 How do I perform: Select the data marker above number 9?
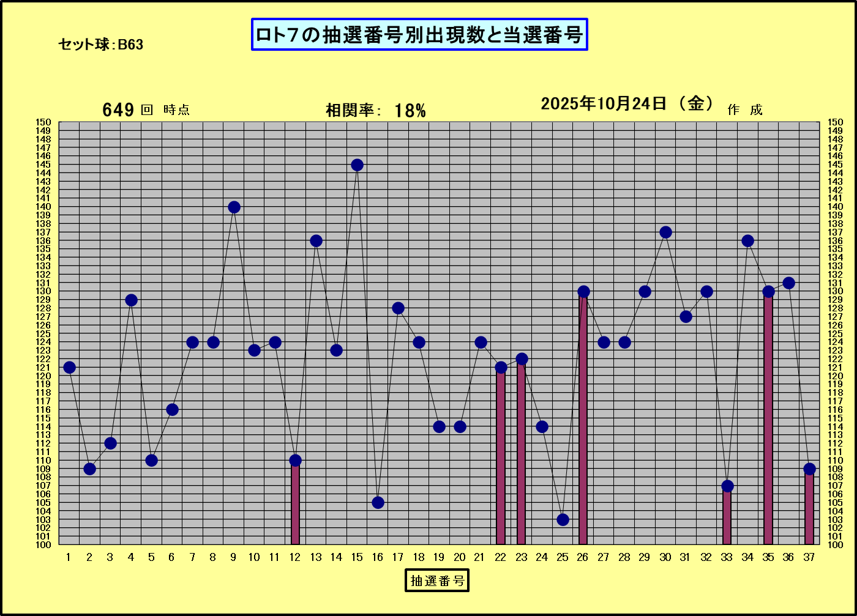(x=234, y=207)
